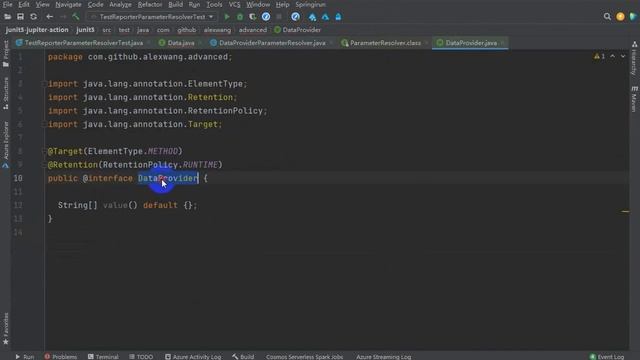The width and height of the screenshot is (640, 360).
Task: Open the Maven side panel
Action: [x=634, y=99]
